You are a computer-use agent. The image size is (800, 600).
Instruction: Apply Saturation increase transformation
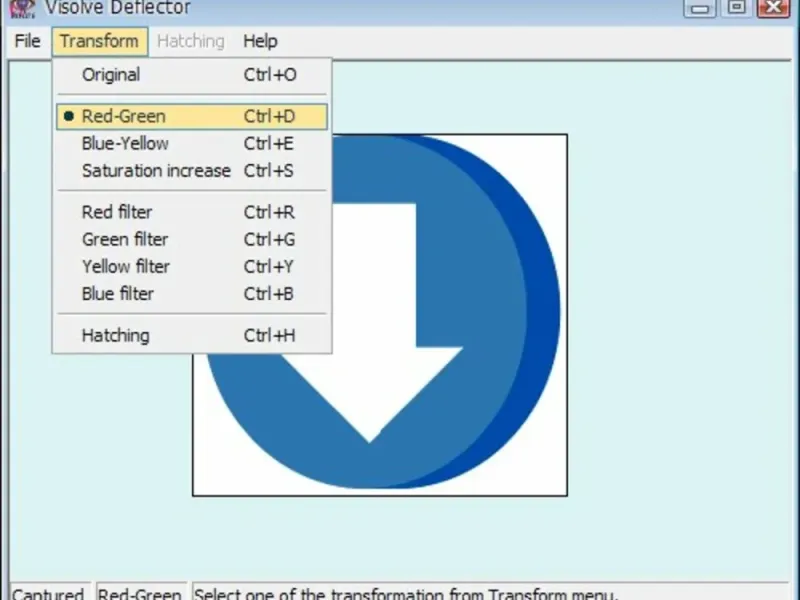click(192, 170)
